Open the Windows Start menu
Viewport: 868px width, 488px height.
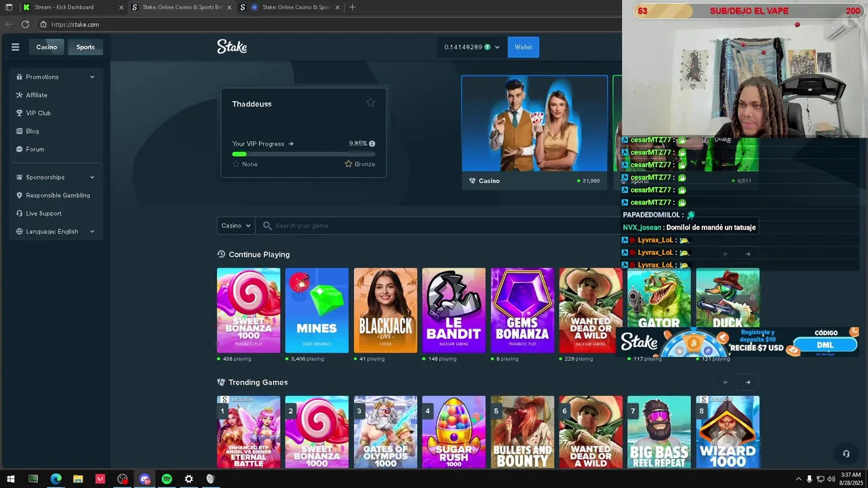click(x=11, y=479)
